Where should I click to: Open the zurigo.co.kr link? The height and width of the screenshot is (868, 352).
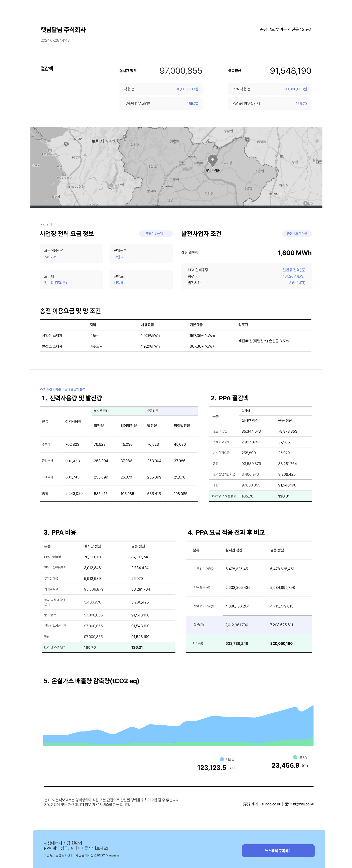click(x=271, y=804)
